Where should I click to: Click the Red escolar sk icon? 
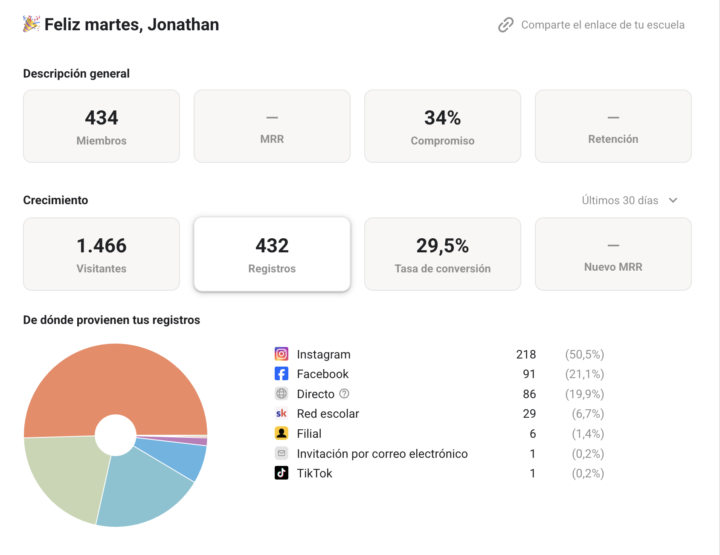[281, 414]
